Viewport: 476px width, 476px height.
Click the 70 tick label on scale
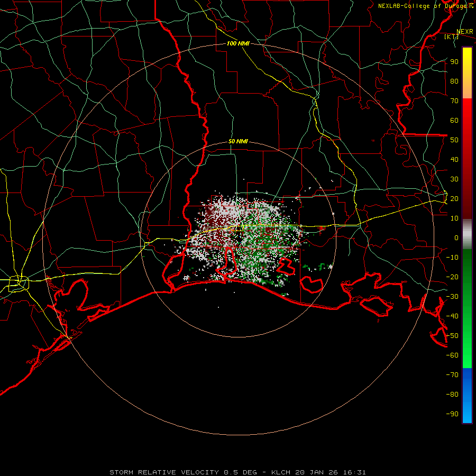pos(454,101)
